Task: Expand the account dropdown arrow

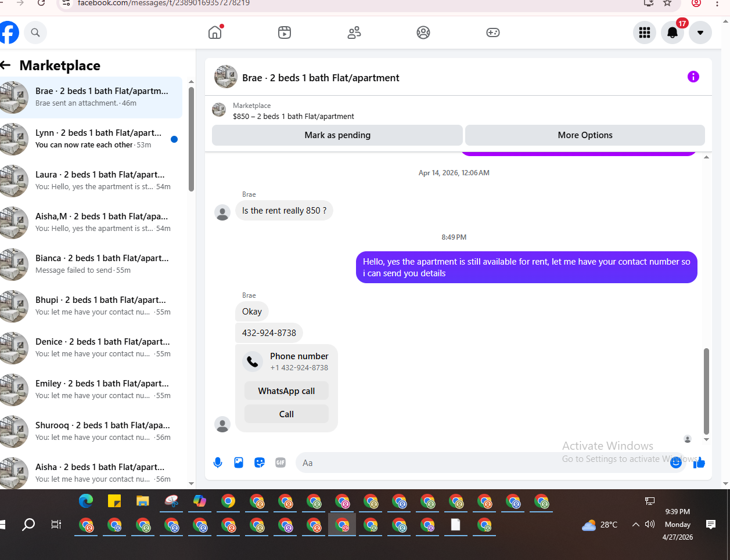Action: [x=700, y=32]
